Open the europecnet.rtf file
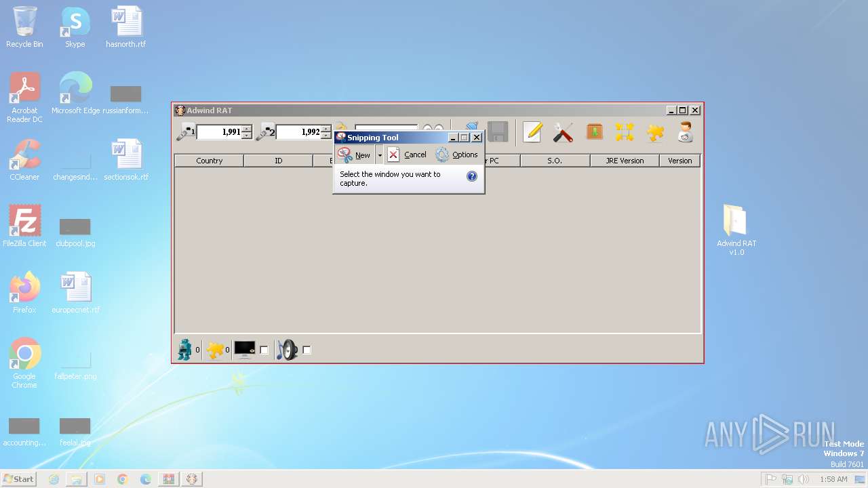Viewport: 868px width, 488px height. click(75, 292)
